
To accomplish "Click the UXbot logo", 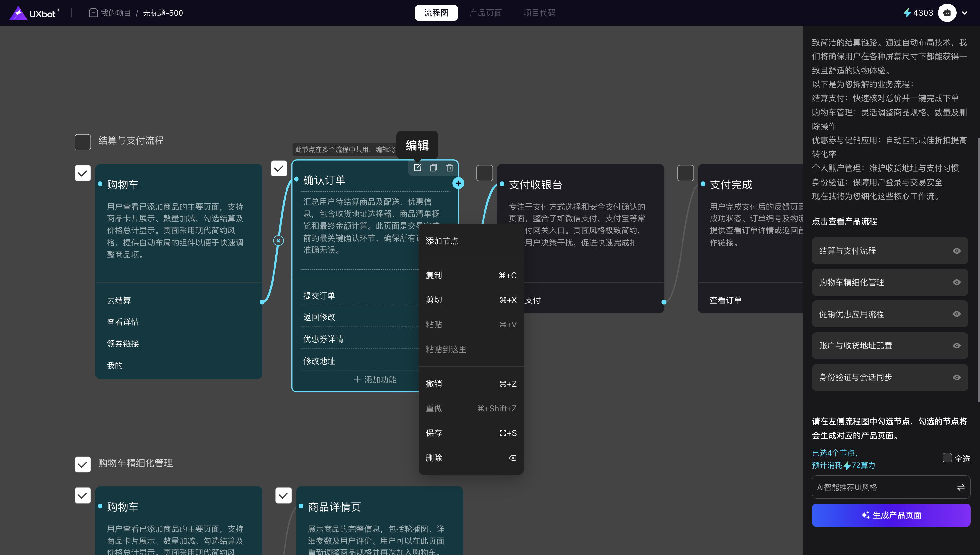I will 34,13.
